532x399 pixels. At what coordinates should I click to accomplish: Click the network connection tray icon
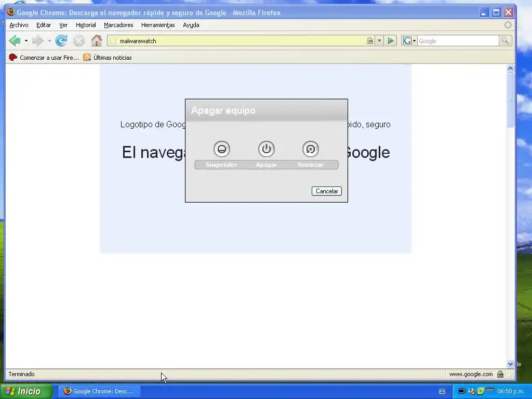[471, 391]
